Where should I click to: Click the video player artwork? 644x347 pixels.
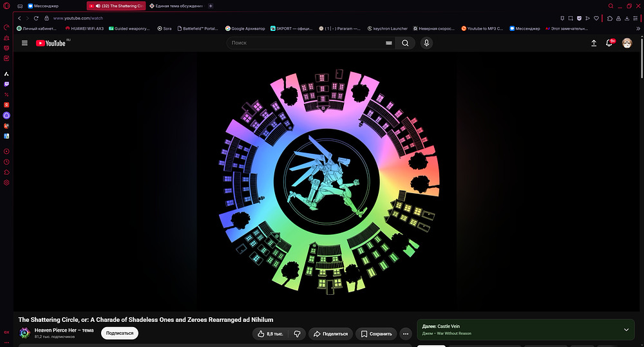(327, 181)
